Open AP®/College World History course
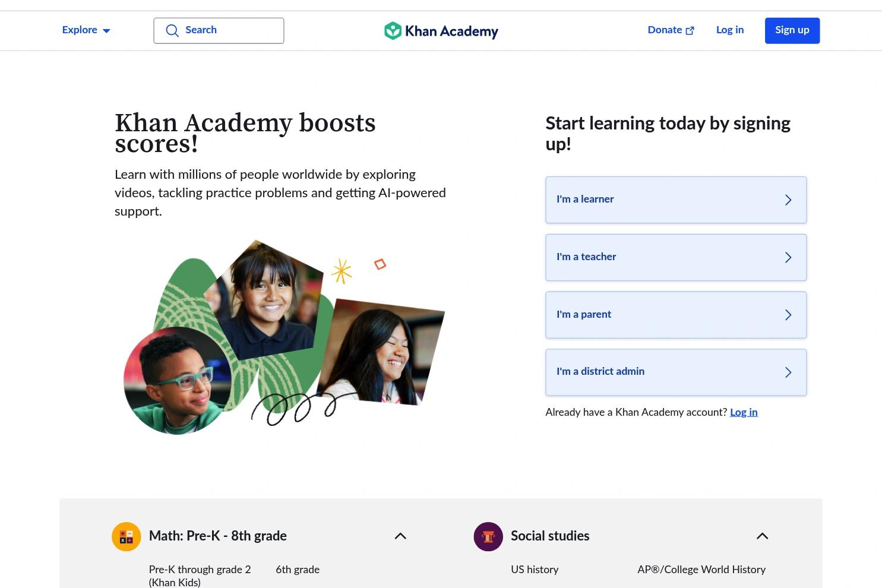 coord(701,570)
